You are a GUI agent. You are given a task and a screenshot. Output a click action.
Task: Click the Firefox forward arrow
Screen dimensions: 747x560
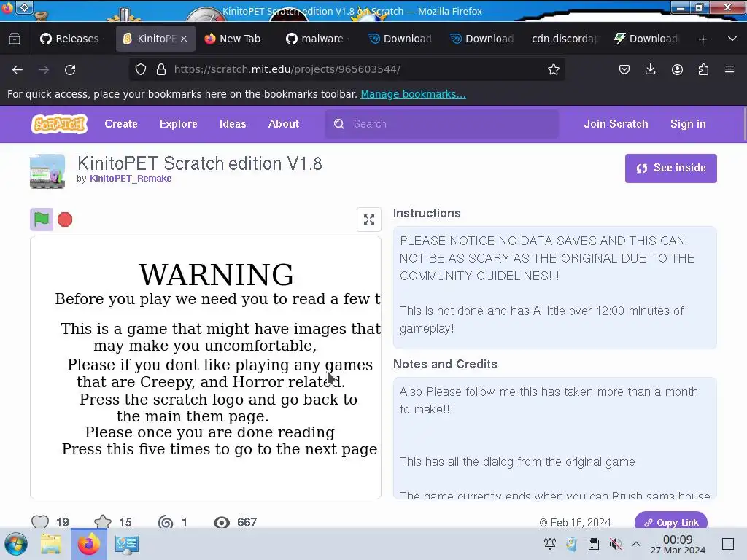(44, 69)
